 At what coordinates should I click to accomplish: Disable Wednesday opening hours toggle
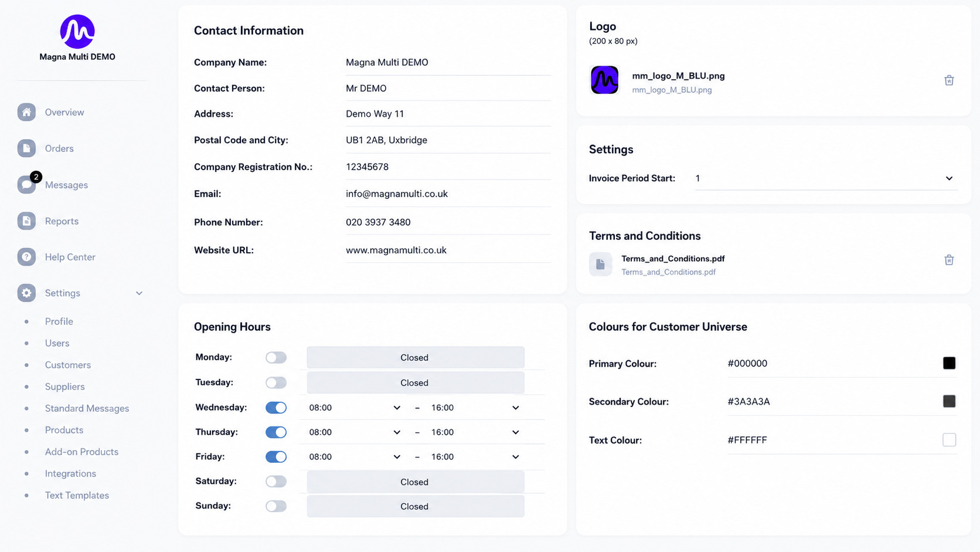(276, 408)
